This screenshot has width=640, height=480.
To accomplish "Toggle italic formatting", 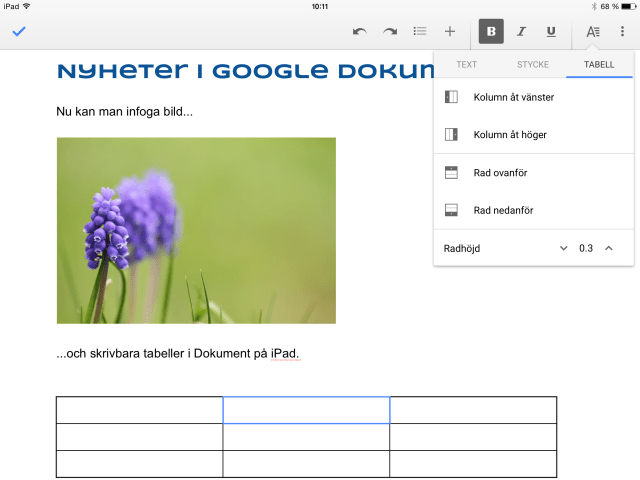I will coord(521,31).
